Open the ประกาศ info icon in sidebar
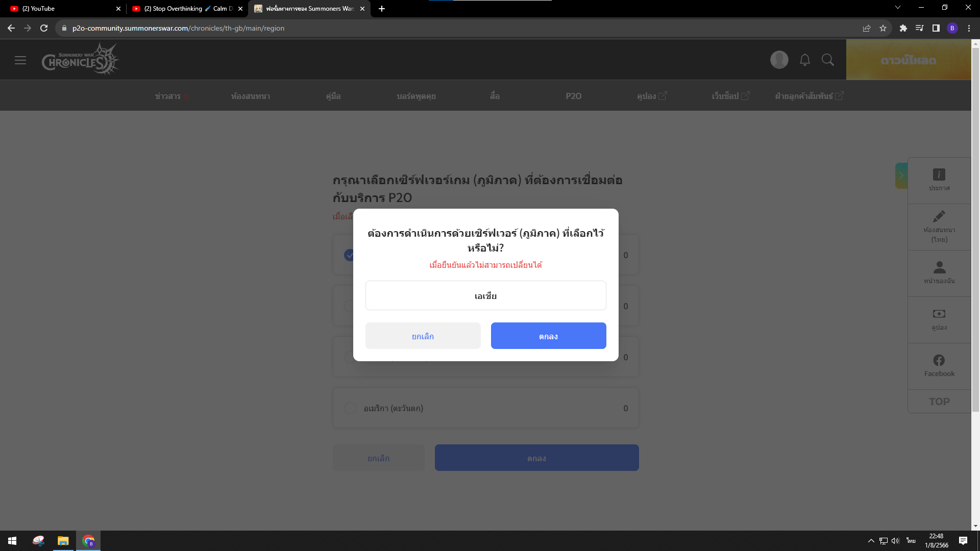This screenshot has width=980, height=551. pyautogui.click(x=939, y=174)
